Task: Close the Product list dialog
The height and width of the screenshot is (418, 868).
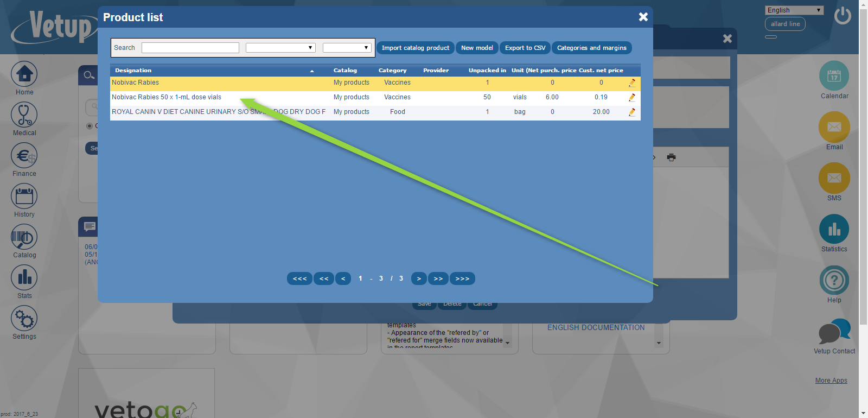Action: pos(643,17)
